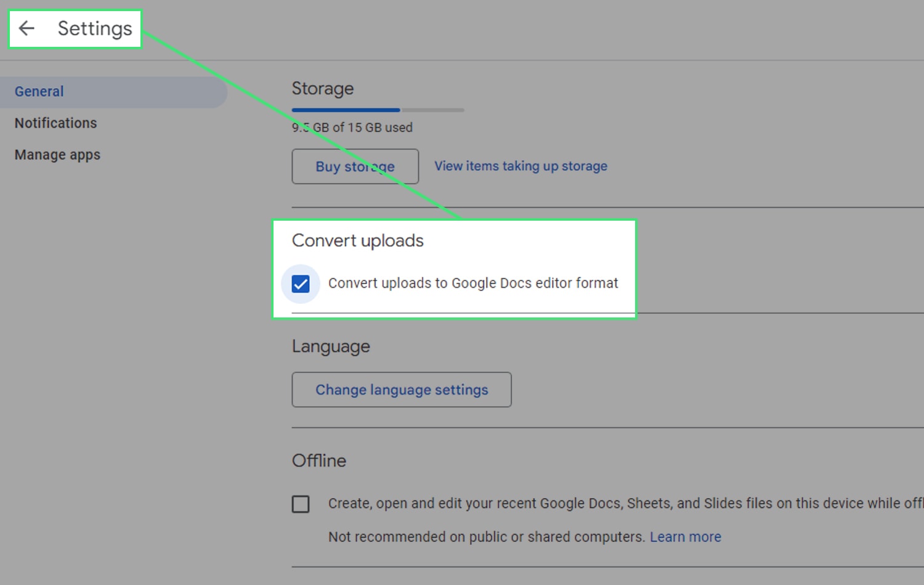Click the Buy storage button
This screenshot has height=585, width=924.
[355, 166]
